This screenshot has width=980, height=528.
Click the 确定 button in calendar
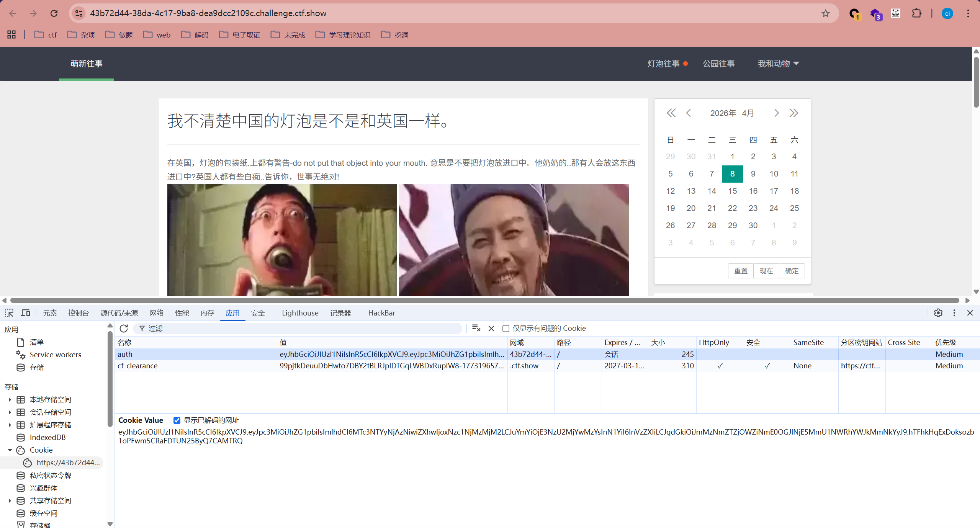pyautogui.click(x=792, y=271)
